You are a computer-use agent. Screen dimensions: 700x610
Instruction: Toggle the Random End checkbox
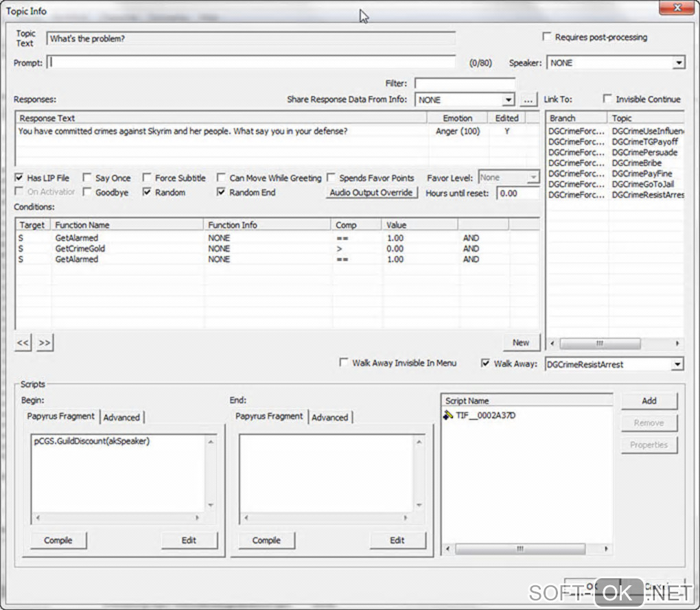(221, 192)
